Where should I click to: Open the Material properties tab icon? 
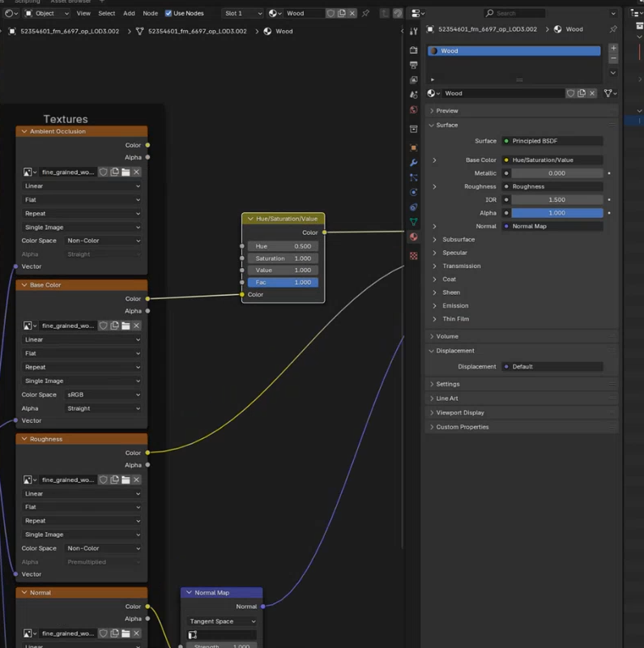[x=414, y=237]
